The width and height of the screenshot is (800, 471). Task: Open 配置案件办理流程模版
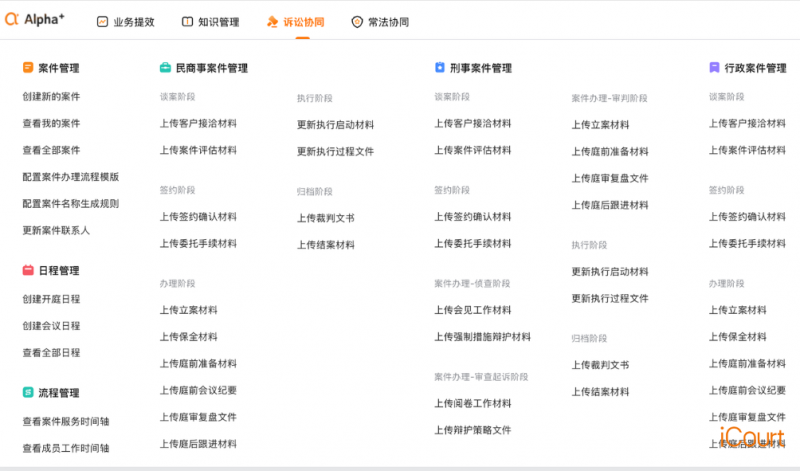[x=71, y=177]
